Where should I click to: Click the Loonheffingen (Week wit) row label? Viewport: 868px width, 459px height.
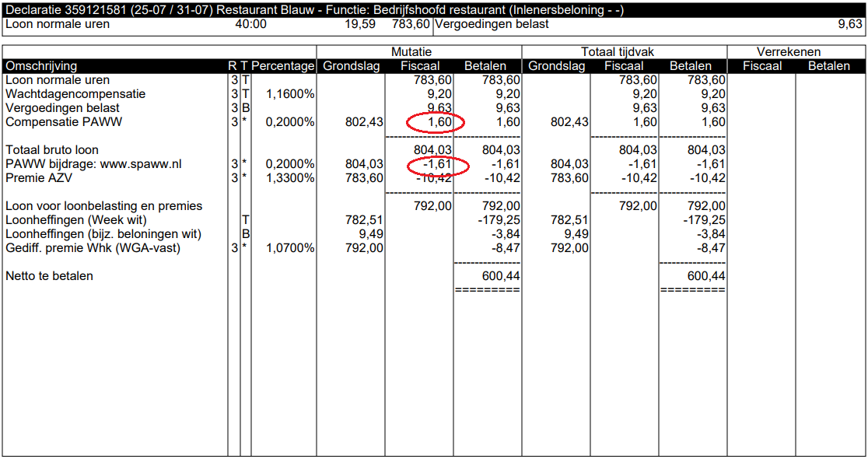(75, 220)
